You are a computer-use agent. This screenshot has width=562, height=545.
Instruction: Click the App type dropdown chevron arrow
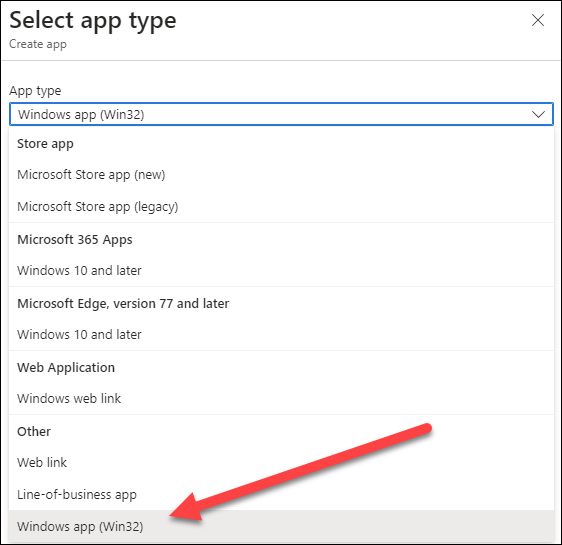[538, 115]
